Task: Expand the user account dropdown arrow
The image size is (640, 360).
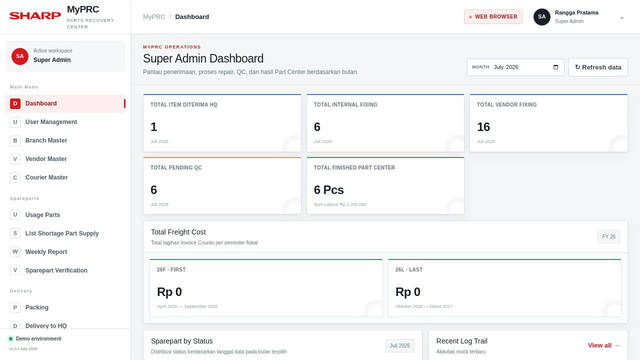Action: [x=622, y=18]
